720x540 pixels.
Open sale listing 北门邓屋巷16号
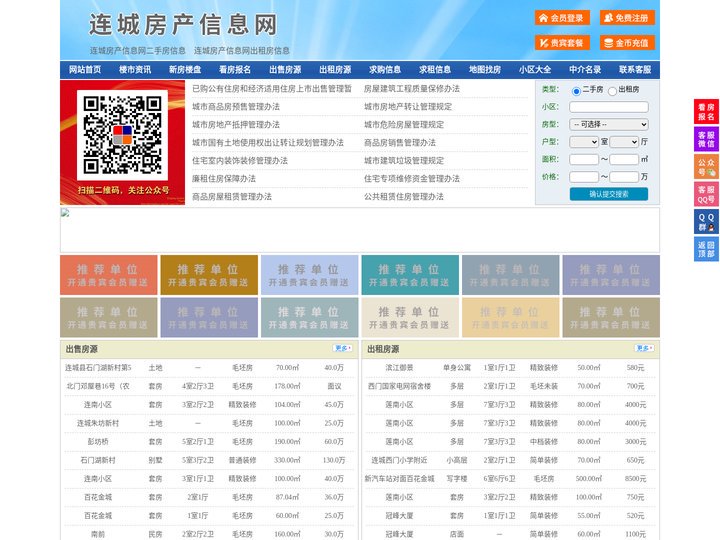pyautogui.click(x=98, y=386)
